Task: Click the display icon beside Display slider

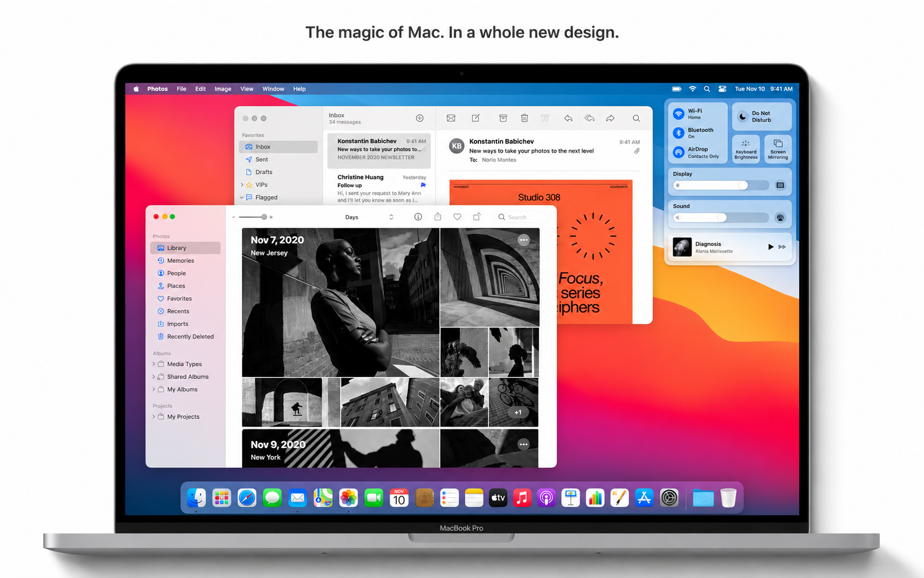Action: click(x=780, y=185)
